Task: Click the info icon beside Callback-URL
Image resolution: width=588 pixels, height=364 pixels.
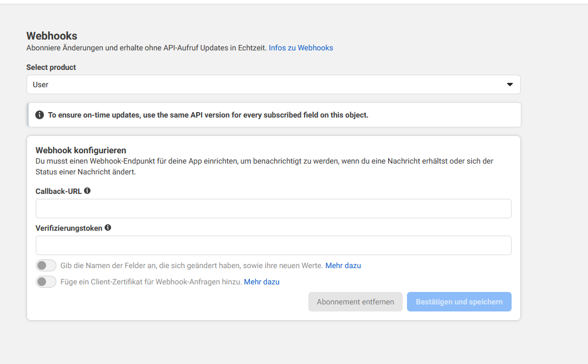Action: 87,191
